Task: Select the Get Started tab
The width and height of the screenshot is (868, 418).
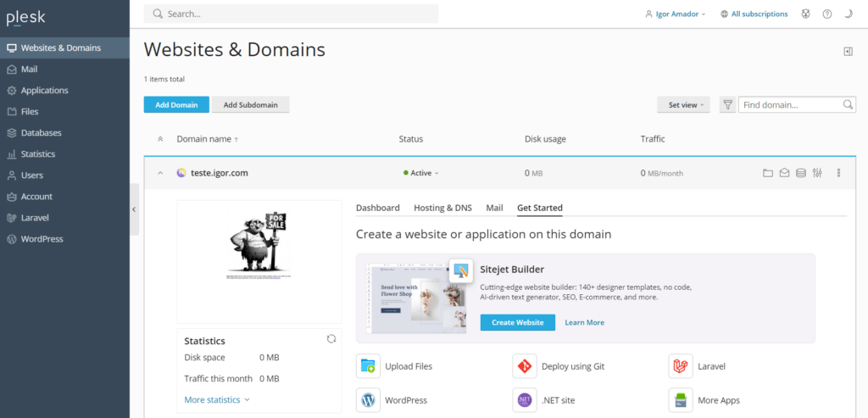Action: coord(540,208)
